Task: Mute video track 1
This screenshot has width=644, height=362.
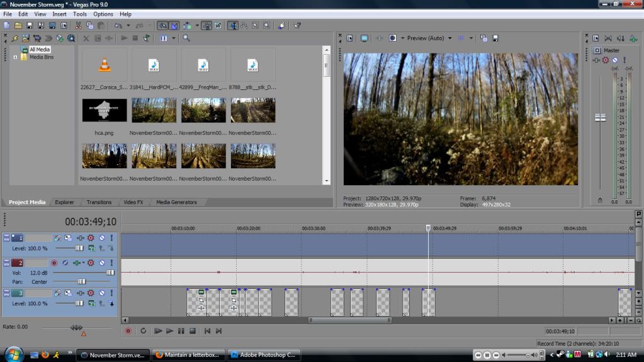Action: click(x=102, y=238)
